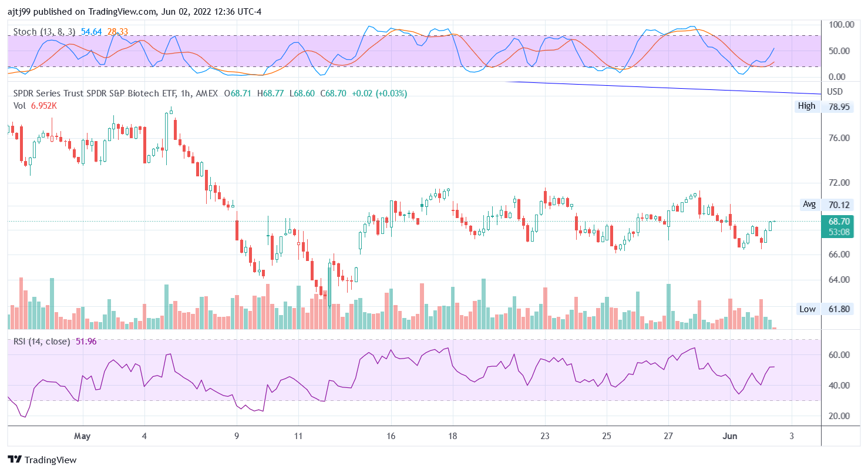Viewport: 868px width, 472px height.
Task: Click date label 16 on the time axis
Action: pos(391,436)
